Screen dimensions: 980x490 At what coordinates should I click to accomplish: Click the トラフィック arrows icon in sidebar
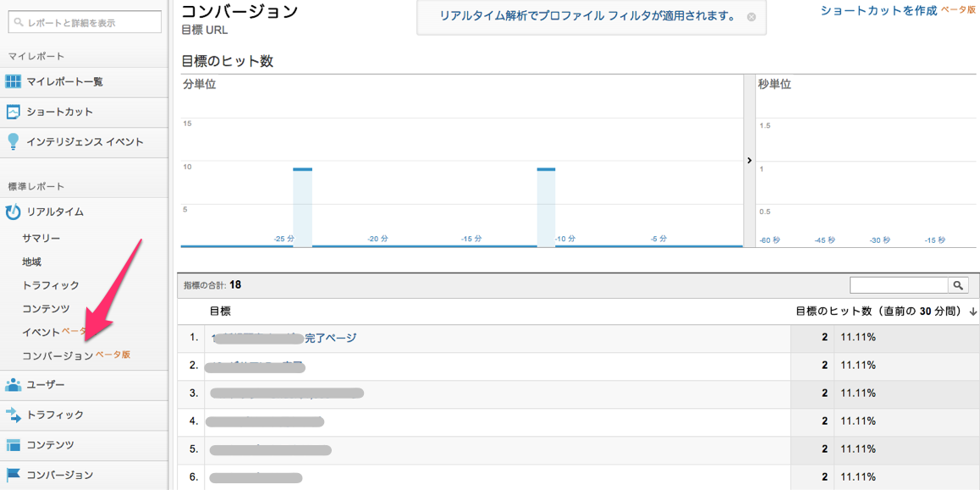point(14,415)
